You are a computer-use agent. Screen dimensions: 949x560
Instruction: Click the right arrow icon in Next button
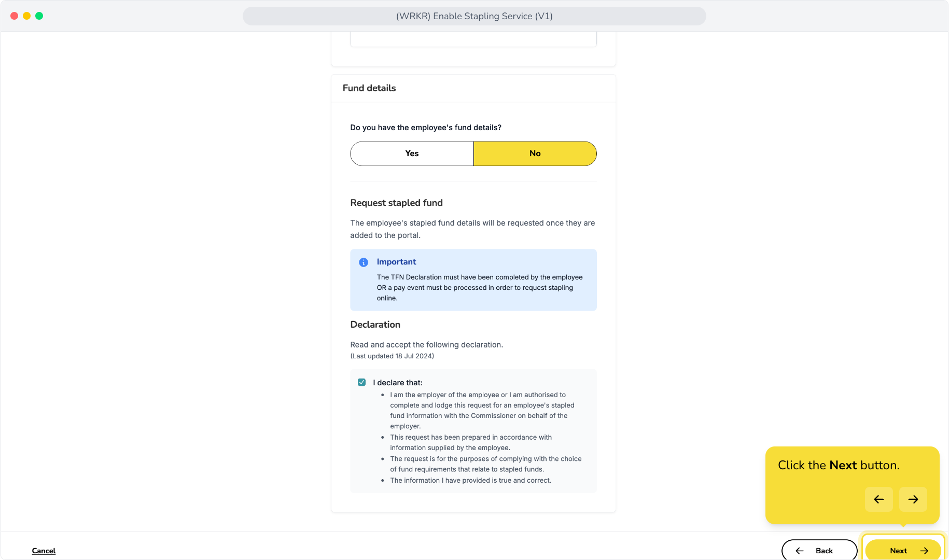tap(924, 551)
